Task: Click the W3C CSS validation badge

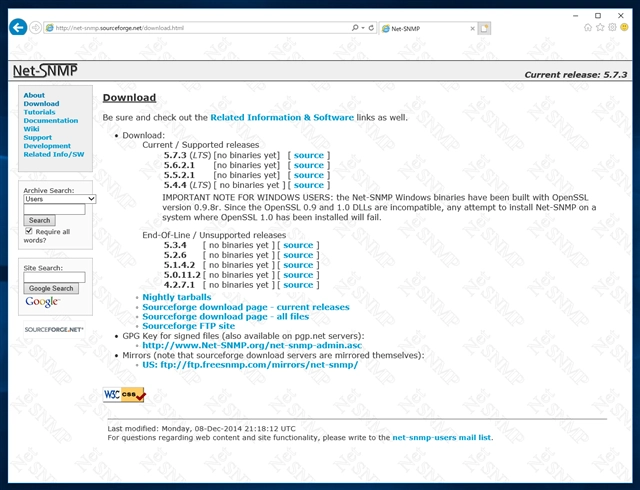Action: (x=124, y=394)
